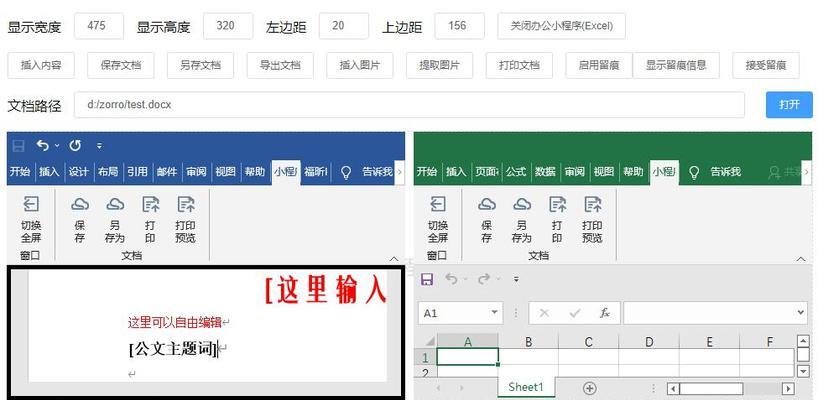Screen dimensions: 818x400
Task: Click the [公文主题词] text in Word
Action: click(x=173, y=349)
